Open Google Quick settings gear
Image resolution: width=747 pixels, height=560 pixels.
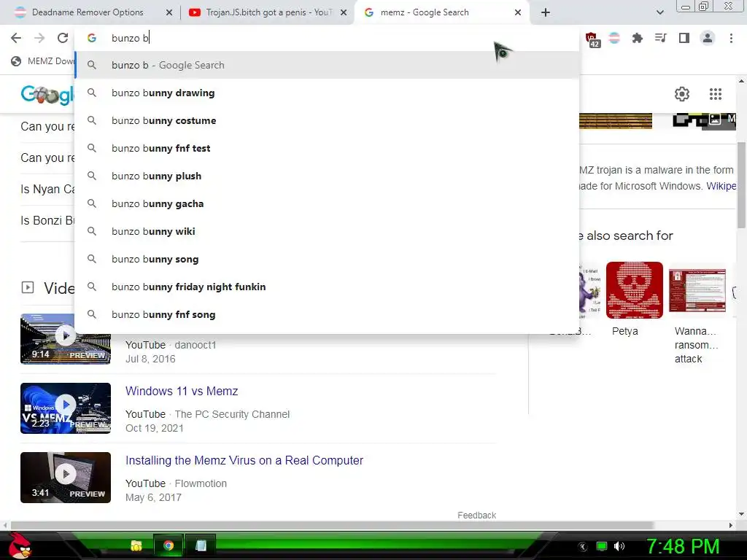682,94
